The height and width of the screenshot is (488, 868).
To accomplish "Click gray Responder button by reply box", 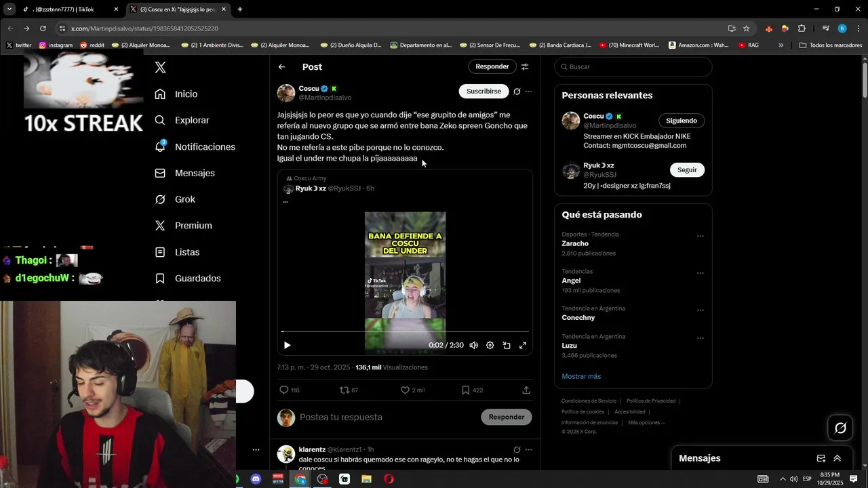I will 507,417.
